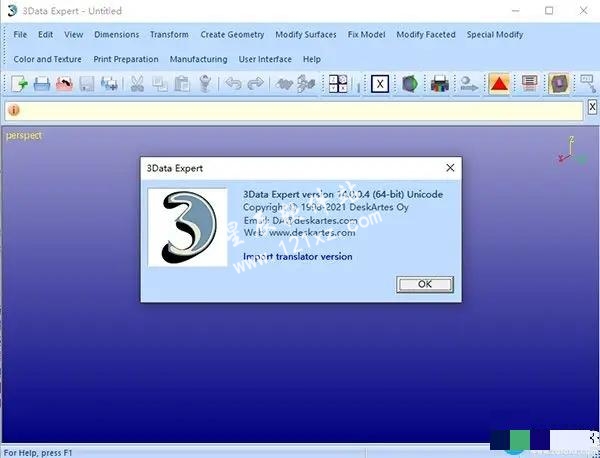Screen dimensions: 600x458
Task: Click the 'Import translator version' text
Action: click(298, 256)
